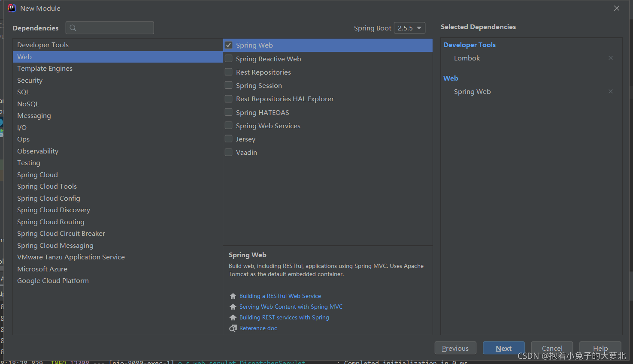Choose Spring Cloud Config category

[118, 198]
